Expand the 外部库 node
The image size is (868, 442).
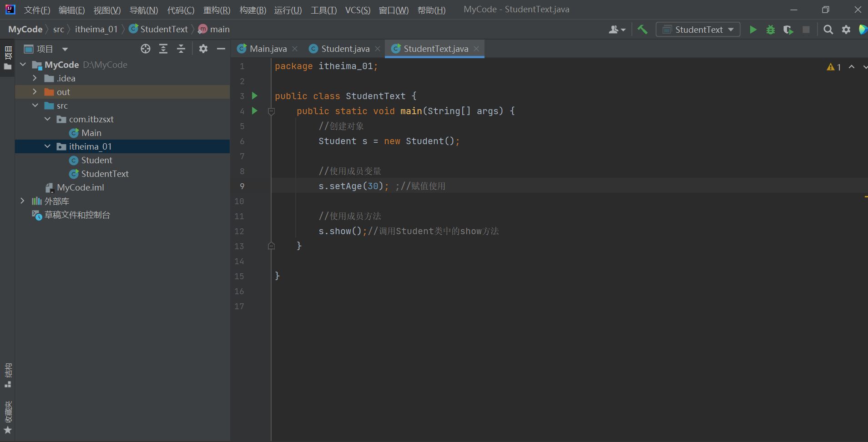(x=22, y=201)
